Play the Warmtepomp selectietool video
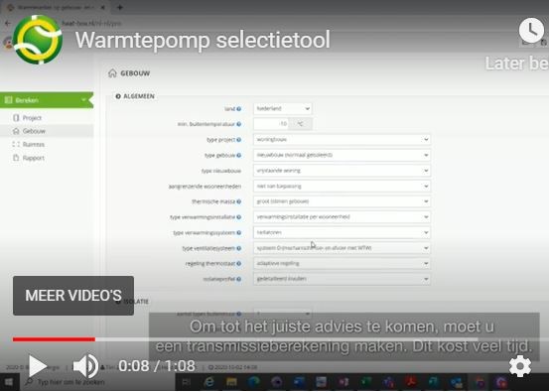 (x=38, y=366)
